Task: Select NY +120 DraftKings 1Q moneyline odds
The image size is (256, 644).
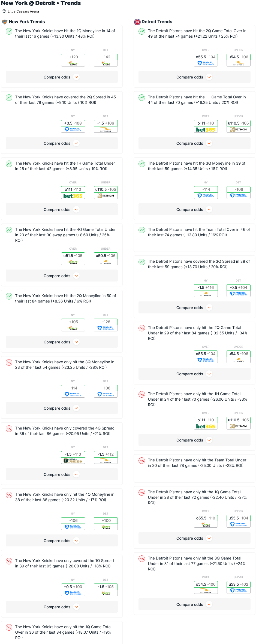Action: [73, 60]
